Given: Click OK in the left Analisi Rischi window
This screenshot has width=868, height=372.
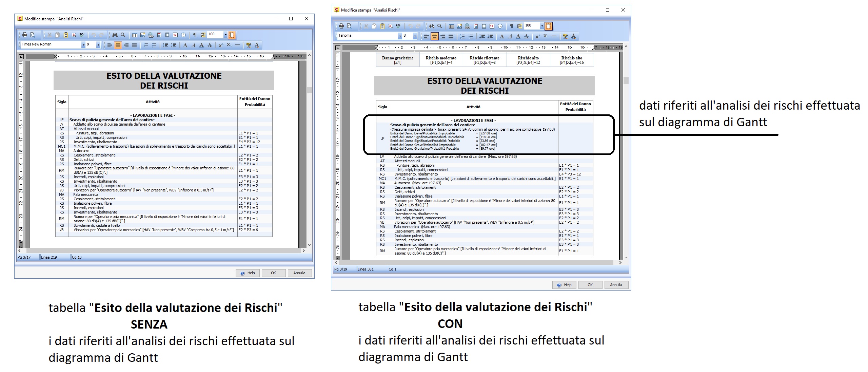Looking at the screenshot, I should coord(273,273).
